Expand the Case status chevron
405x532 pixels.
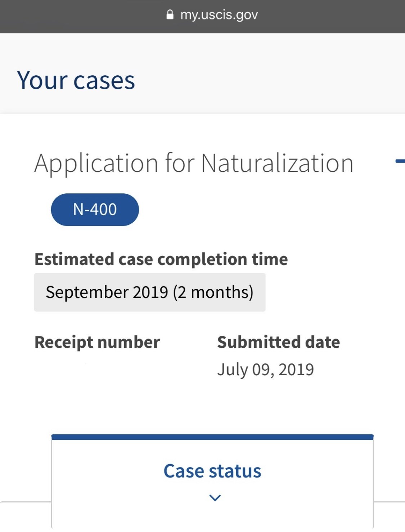point(215,498)
